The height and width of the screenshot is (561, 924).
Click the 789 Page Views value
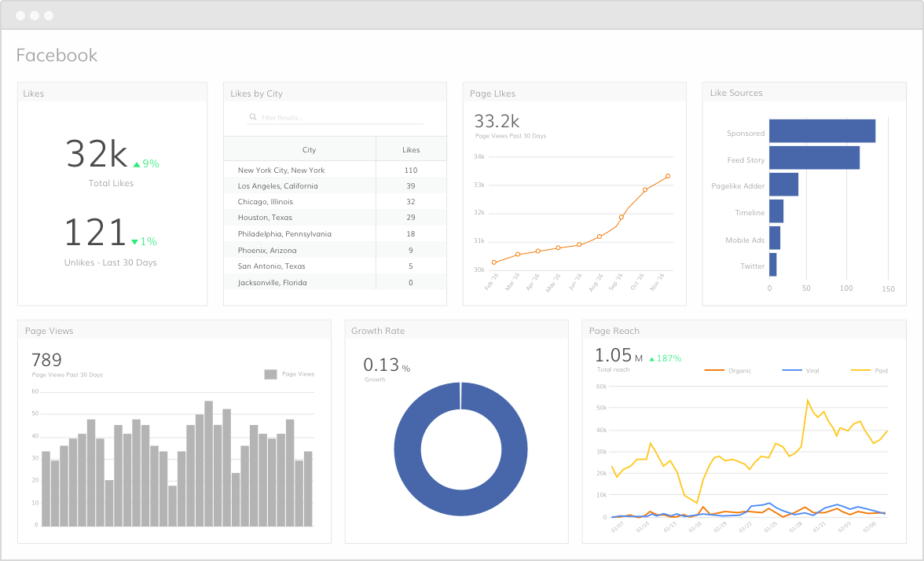click(x=46, y=360)
